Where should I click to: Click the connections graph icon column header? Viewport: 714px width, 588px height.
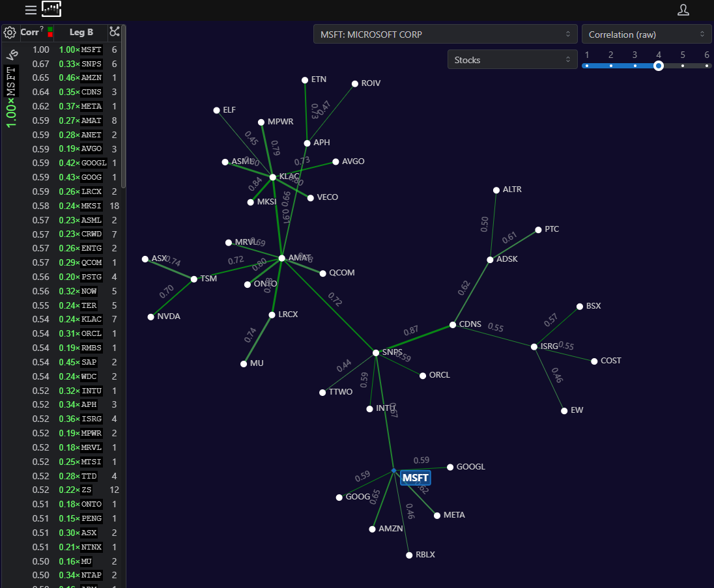coord(115,32)
